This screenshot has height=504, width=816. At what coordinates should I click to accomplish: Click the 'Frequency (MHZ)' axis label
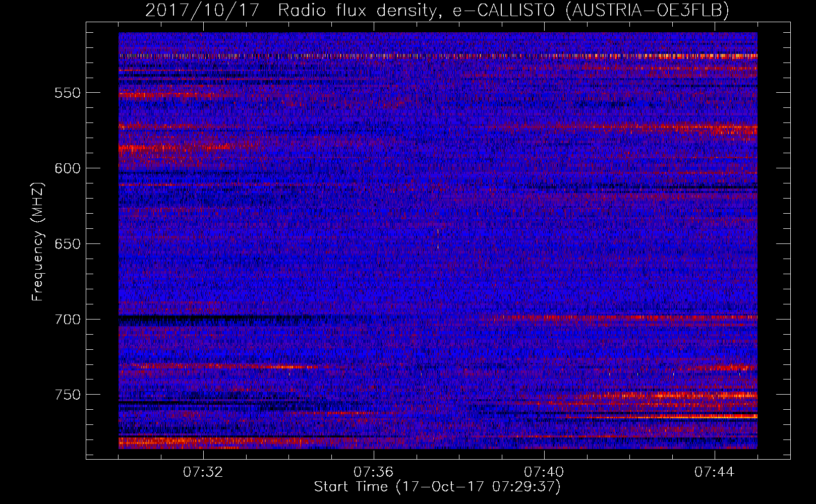[x=38, y=242]
